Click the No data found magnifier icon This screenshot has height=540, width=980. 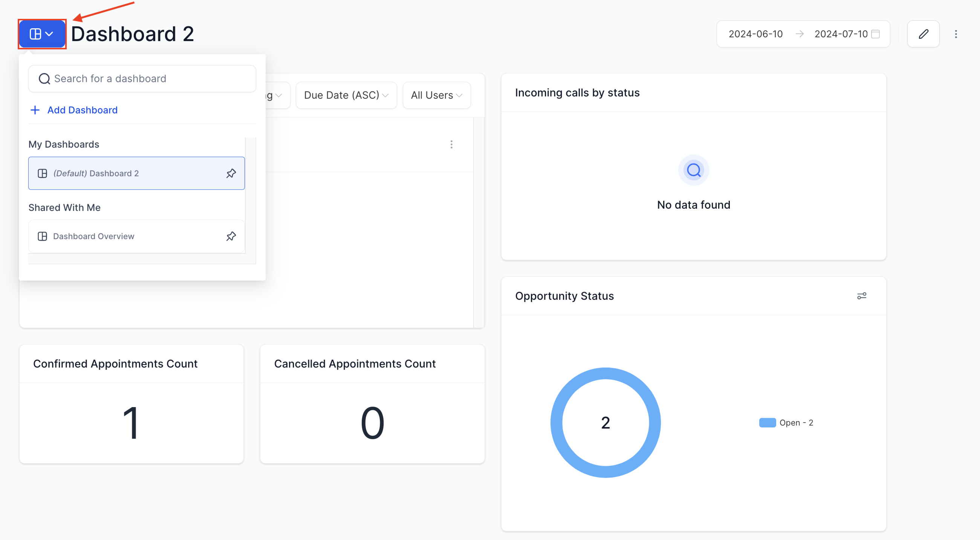click(x=694, y=170)
